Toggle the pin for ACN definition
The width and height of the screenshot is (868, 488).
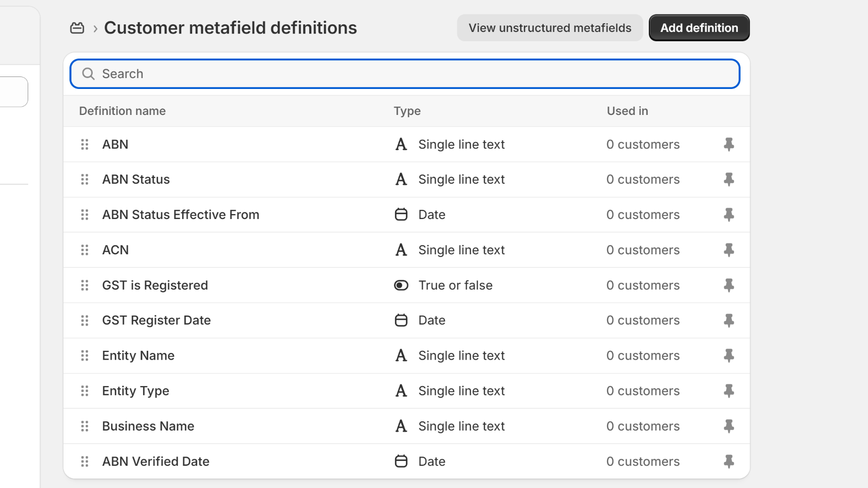729,250
